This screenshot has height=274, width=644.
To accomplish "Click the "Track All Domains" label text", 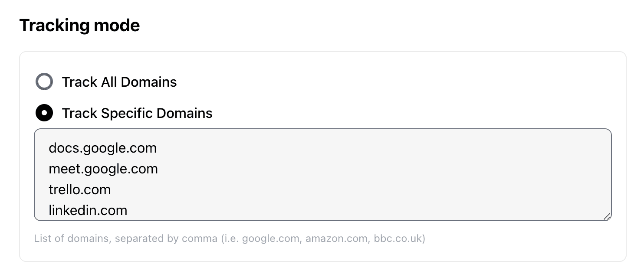I will tap(119, 82).
